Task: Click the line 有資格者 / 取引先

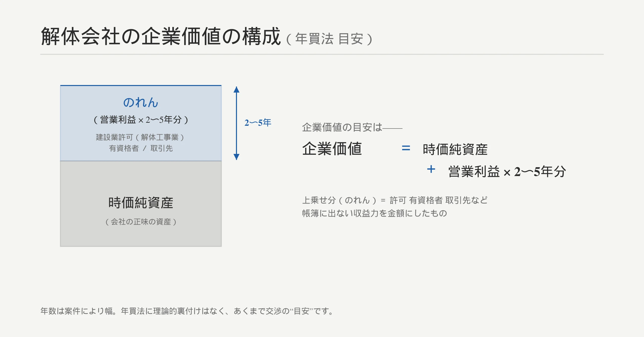Action: coord(141,148)
